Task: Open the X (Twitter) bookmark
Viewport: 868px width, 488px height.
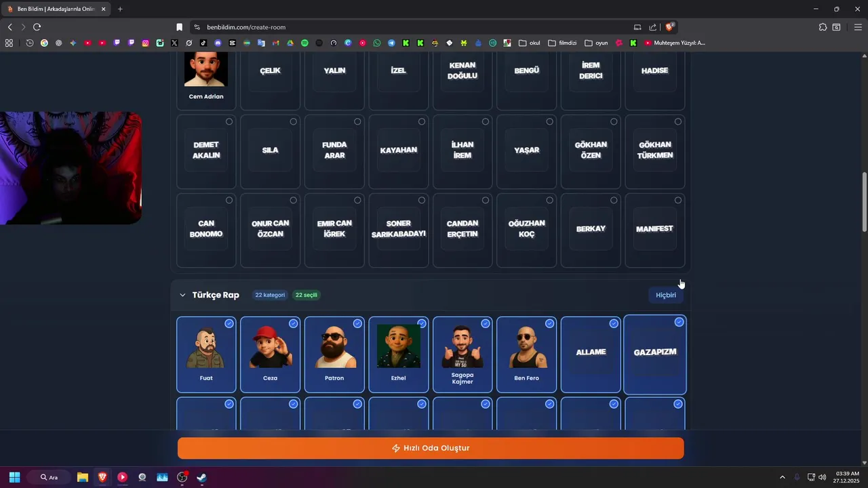Action: pos(174,43)
